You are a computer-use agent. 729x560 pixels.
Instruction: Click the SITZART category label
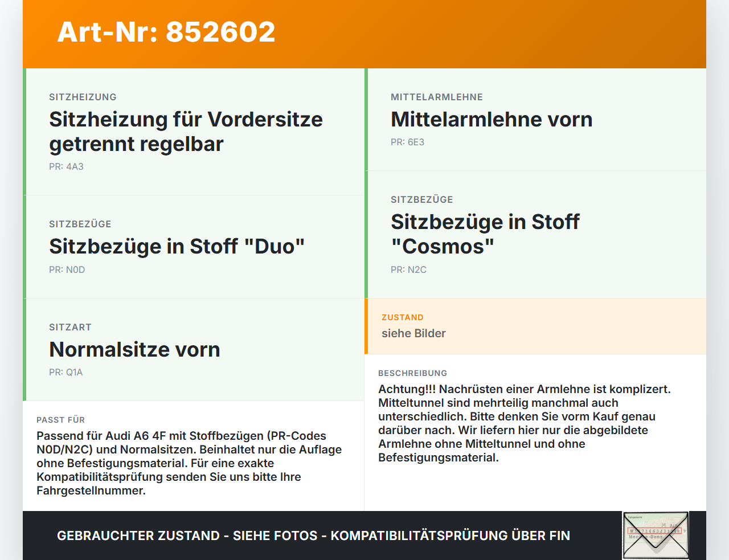[x=70, y=327]
